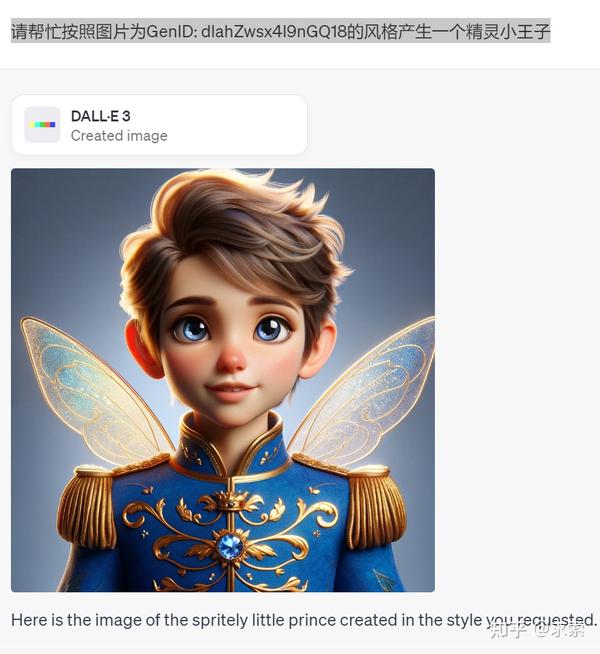Click the GenID code dlahZwsx4I9nGQ18 in prompt

tap(274, 31)
